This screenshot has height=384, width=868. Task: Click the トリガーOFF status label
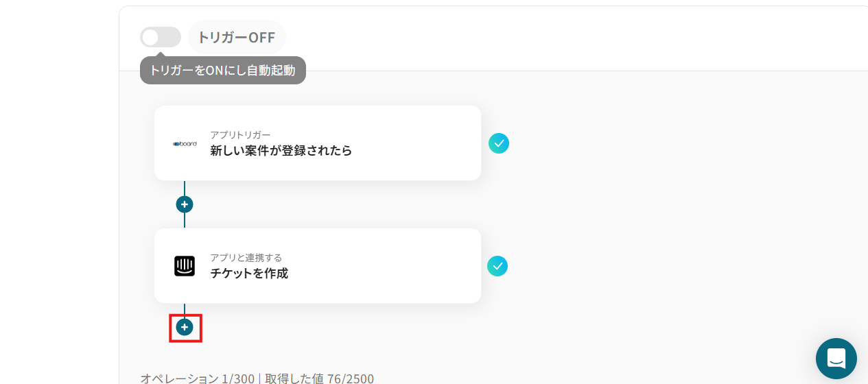click(x=237, y=37)
